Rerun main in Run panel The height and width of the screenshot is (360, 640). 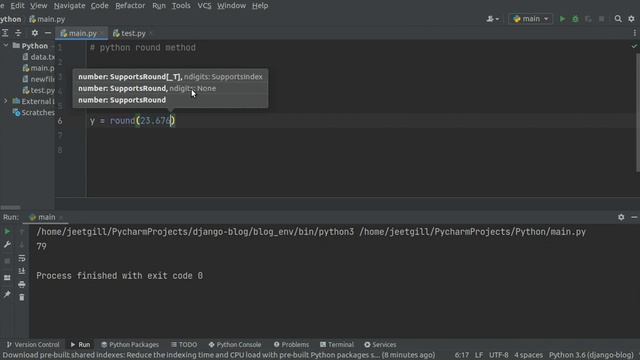click(x=7, y=231)
